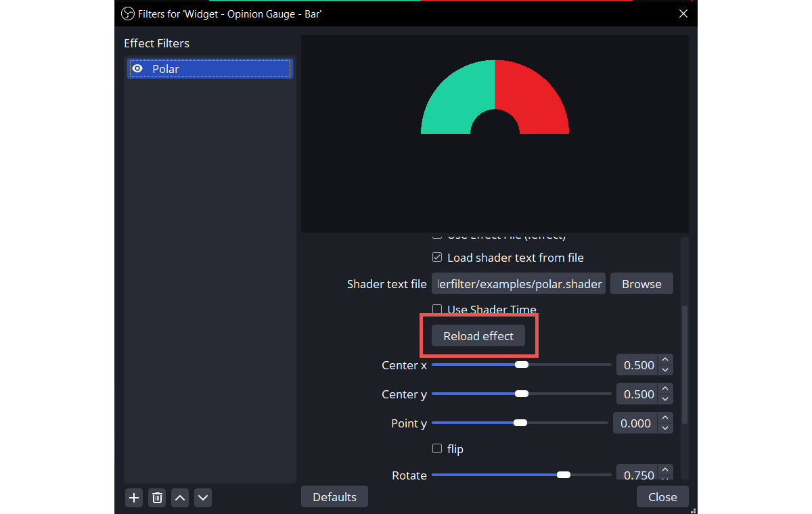Image resolution: width=812 pixels, height=514 pixels.
Task: Toggle Use Effect File checkbox
Action: tap(437, 236)
